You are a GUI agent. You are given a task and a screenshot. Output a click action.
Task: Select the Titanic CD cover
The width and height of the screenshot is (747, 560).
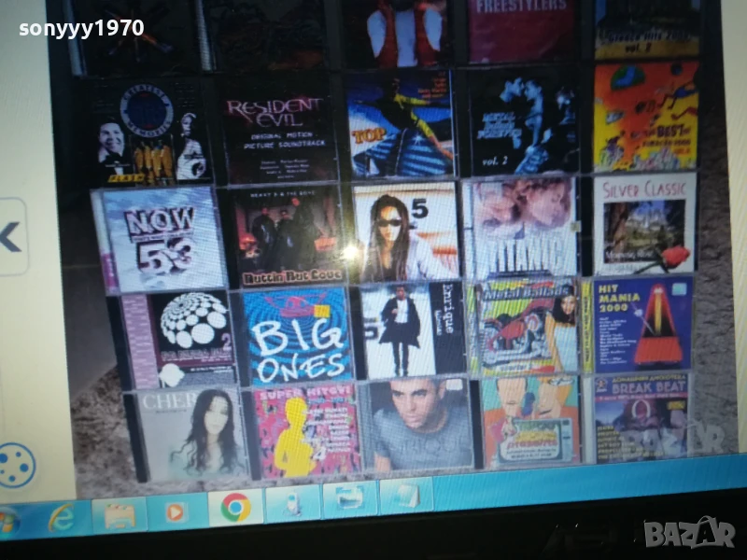point(522,230)
